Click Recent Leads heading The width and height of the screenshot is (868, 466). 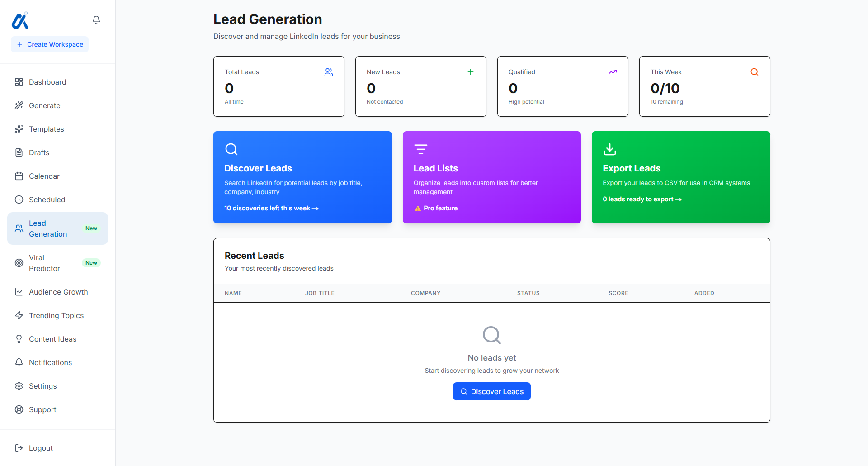click(x=255, y=256)
